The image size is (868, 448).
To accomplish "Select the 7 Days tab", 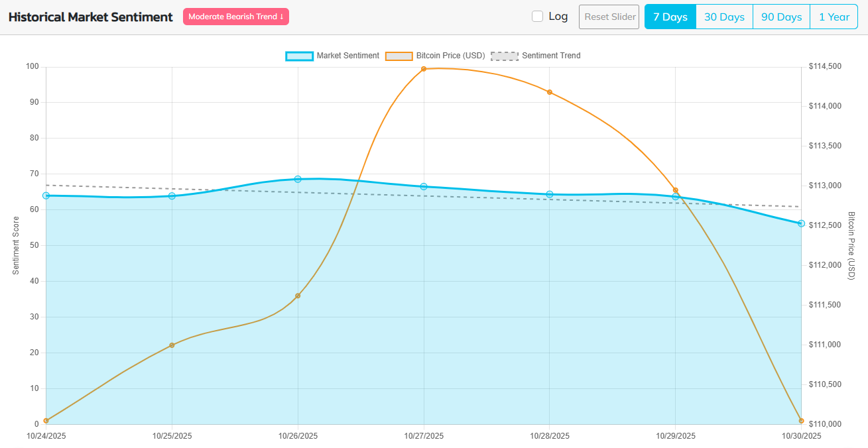I will pos(670,17).
